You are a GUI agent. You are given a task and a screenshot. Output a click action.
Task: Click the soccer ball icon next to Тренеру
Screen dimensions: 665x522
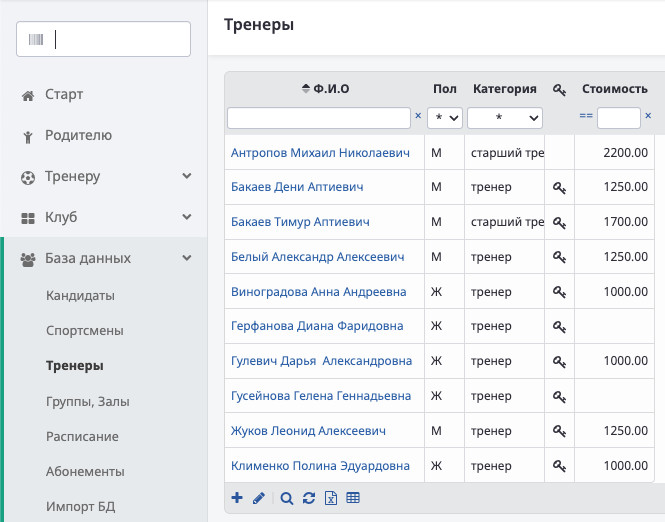(28, 178)
